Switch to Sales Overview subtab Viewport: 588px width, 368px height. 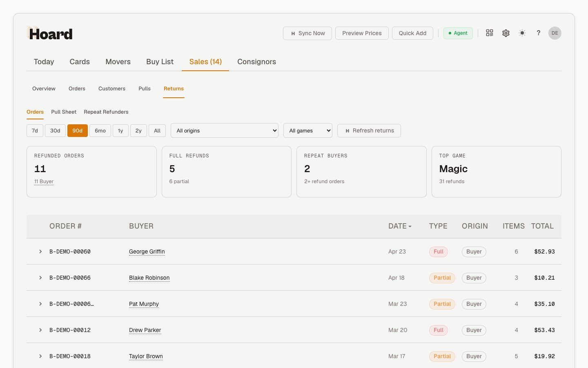[44, 89]
